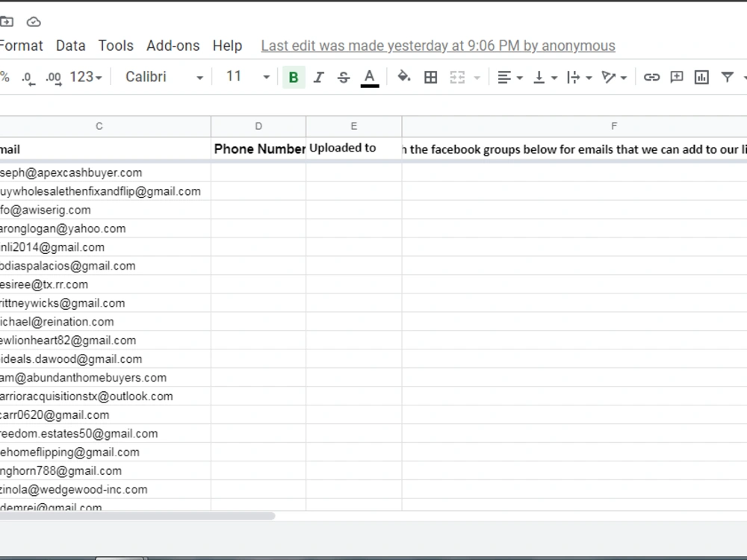Select the freedom.estates50 email cell
Viewport: 747px width, 560px height.
(105, 433)
